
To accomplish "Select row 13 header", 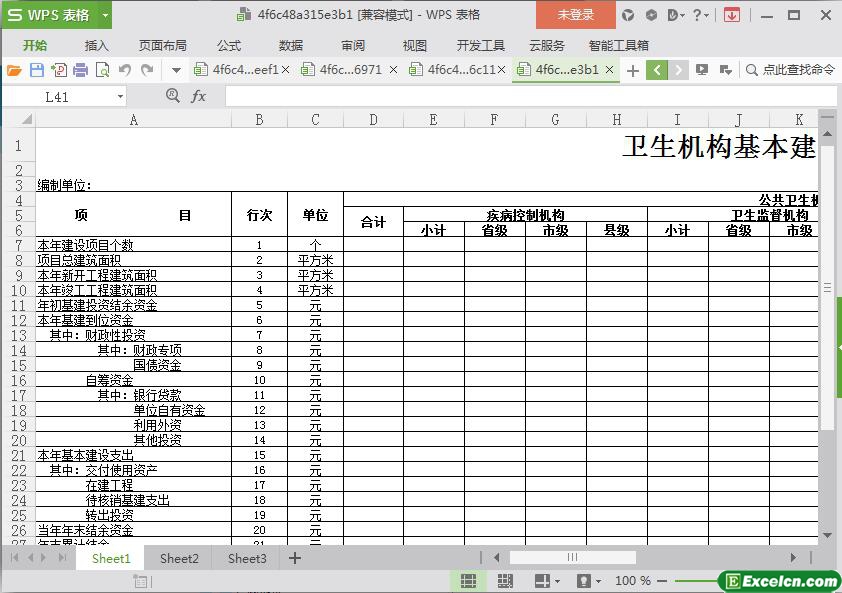I will pos(19,335).
